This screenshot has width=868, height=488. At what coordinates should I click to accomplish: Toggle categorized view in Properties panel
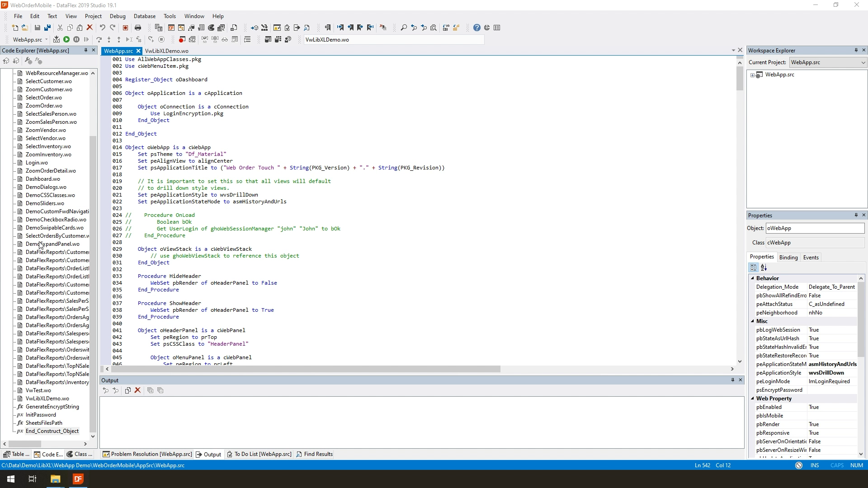(754, 268)
